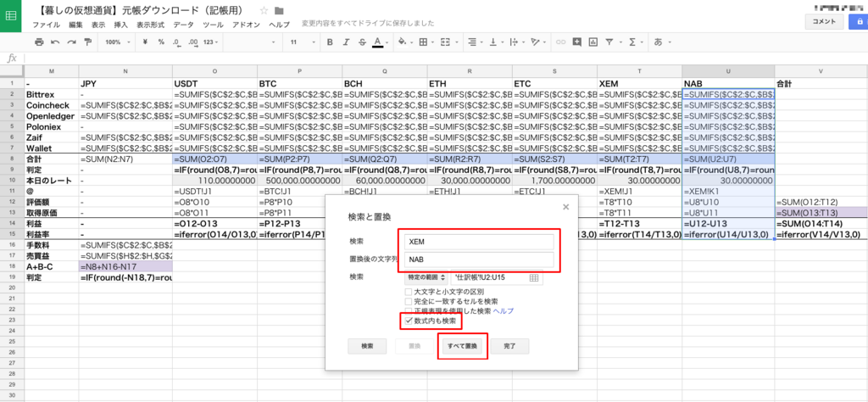Open the ヘルプ link for regular expressions

tap(503, 312)
